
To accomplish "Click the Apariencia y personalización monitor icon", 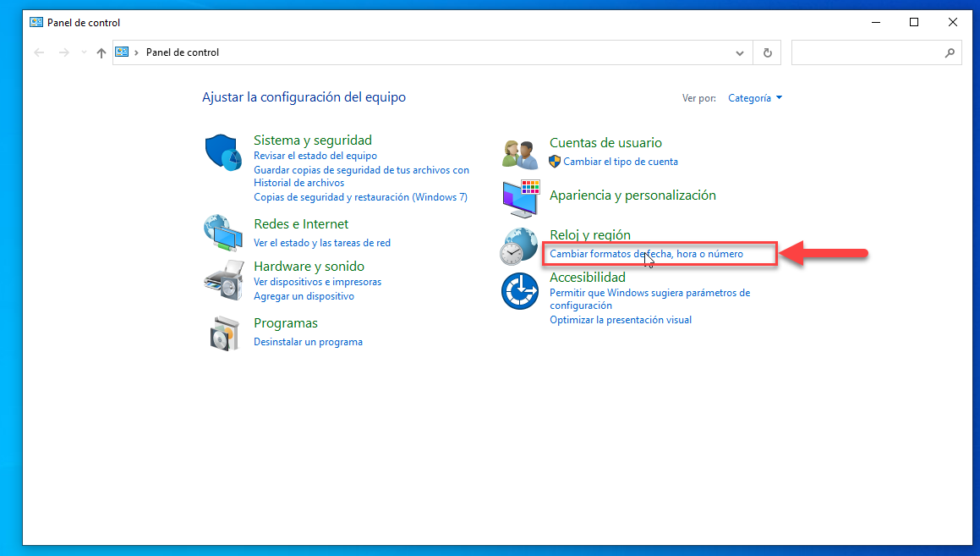I will (521, 198).
